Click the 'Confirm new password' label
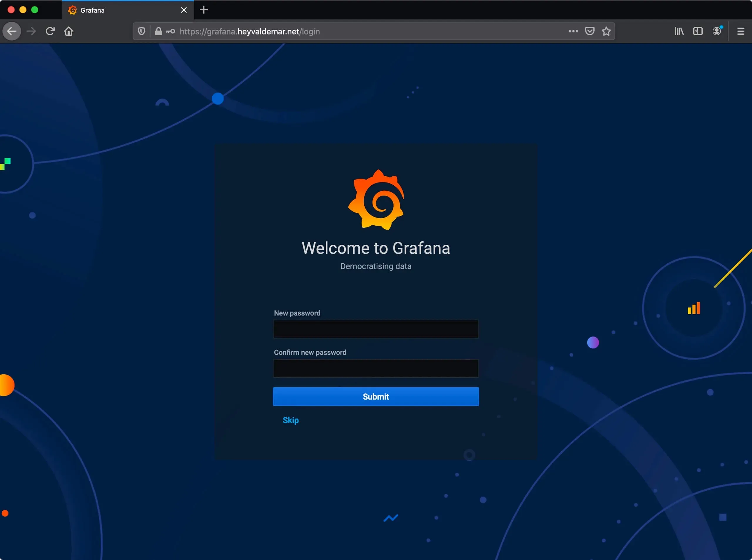The width and height of the screenshot is (752, 560). (x=310, y=352)
